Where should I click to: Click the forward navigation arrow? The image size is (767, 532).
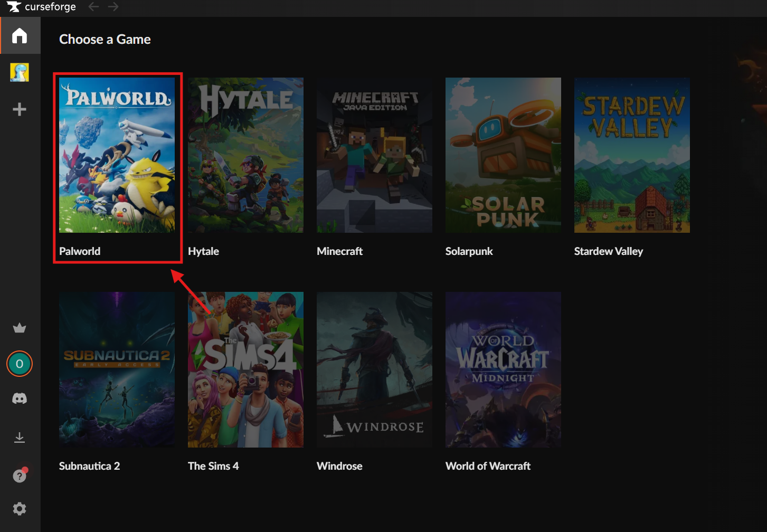pyautogui.click(x=113, y=7)
